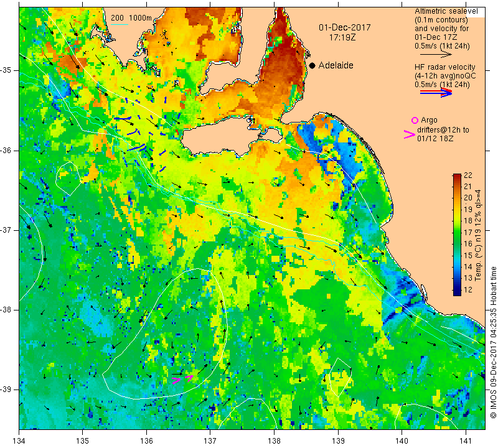Click the dark blue bottom of temperature colorbar

pos(457,292)
